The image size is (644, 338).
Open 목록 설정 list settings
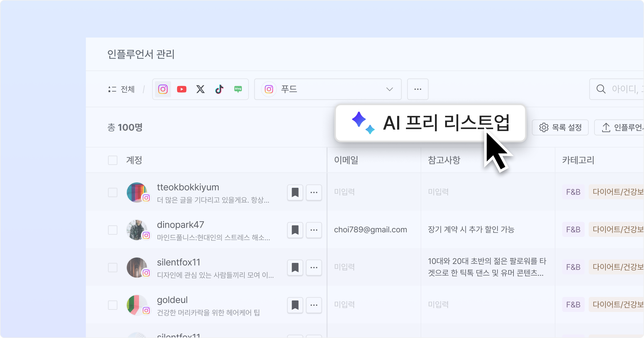[x=560, y=127]
